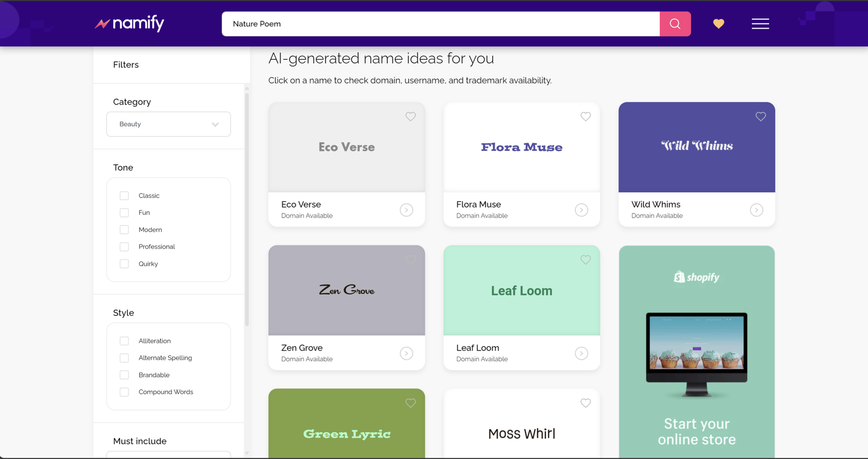Open Wild Whims details arrow
The image size is (868, 459).
757,210
